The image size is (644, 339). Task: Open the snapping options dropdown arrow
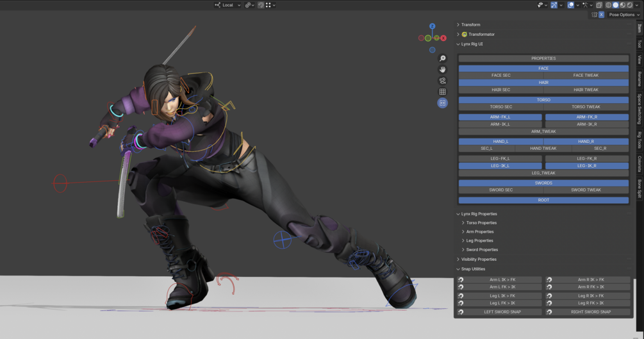[274, 5]
